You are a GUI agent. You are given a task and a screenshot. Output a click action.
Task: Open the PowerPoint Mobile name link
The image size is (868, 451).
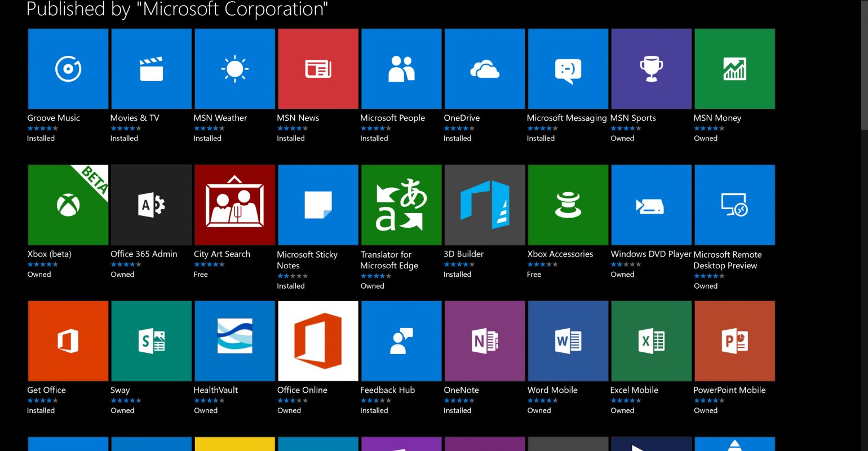(729, 390)
